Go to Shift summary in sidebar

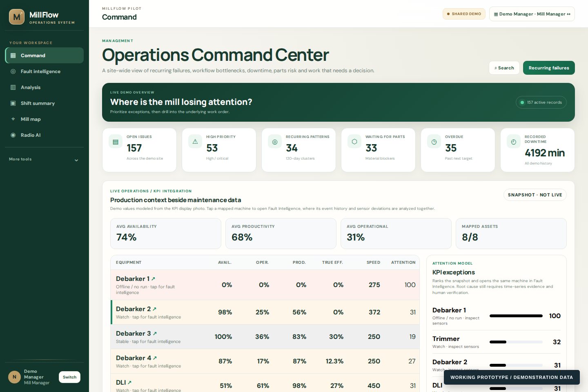click(x=44, y=103)
